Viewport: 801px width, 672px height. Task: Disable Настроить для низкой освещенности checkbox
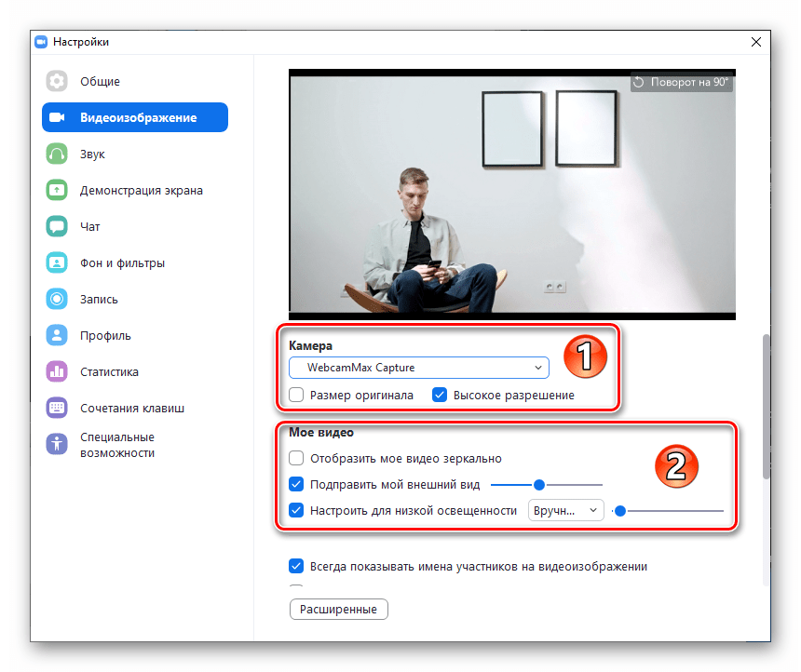[x=296, y=510]
